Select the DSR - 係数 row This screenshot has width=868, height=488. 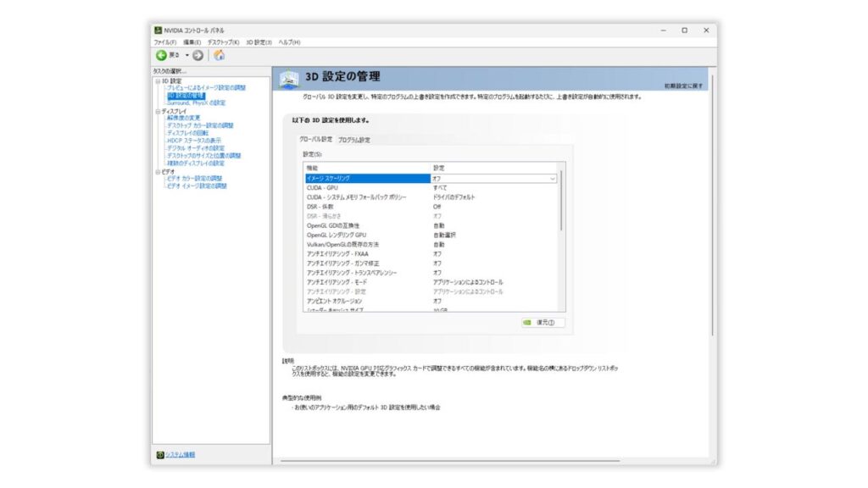[431, 207]
